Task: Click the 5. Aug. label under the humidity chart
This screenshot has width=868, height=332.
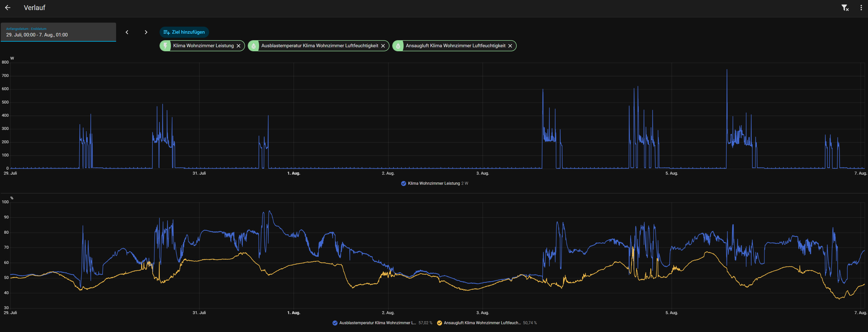Action: [671, 313]
